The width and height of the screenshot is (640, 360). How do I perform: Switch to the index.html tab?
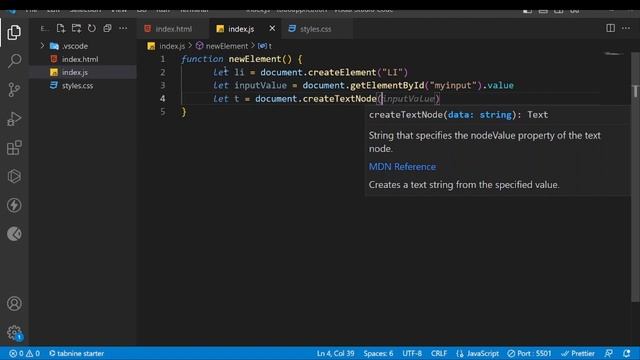point(173,29)
